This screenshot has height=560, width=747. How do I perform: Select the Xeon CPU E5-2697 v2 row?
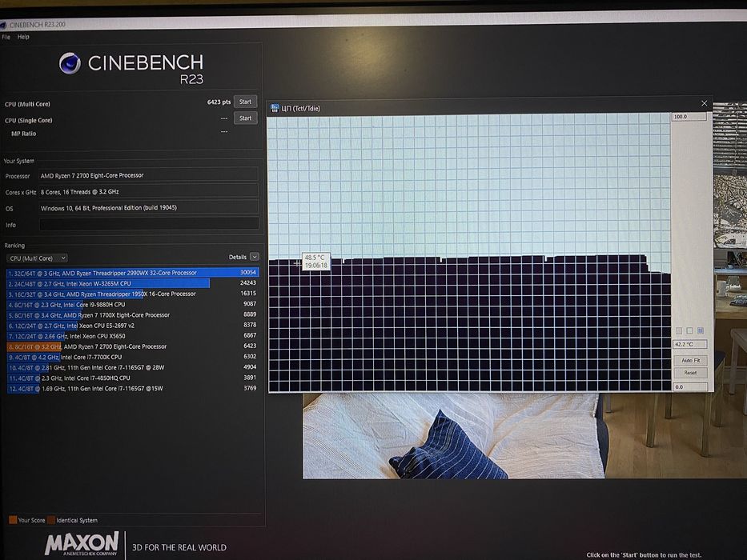coord(132,326)
